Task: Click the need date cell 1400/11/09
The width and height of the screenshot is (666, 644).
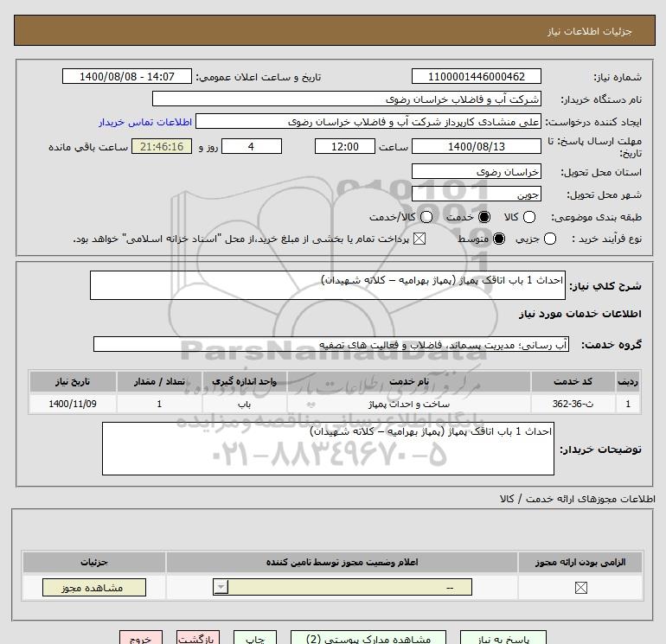Action: pyautogui.click(x=73, y=404)
